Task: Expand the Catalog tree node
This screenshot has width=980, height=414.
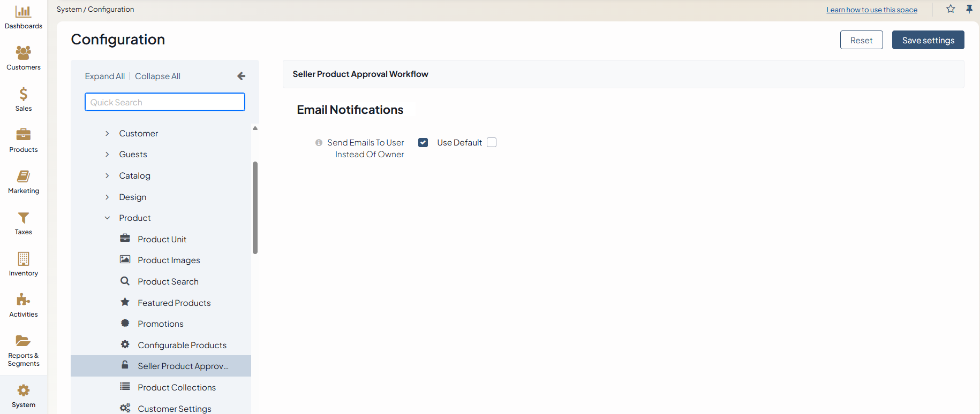Action: pos(107,175)
